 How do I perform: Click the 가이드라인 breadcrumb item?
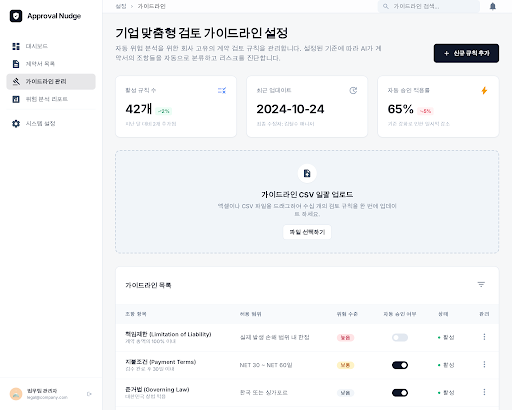click(151, 6)
